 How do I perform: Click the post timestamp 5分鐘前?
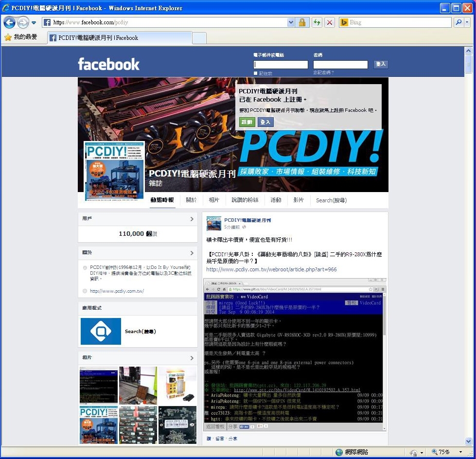tap(232, 227)
